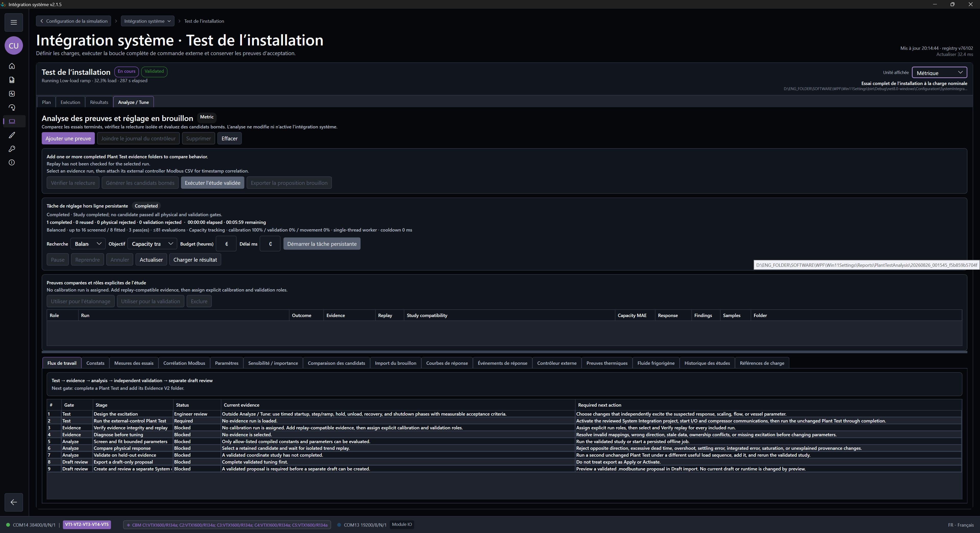
Task: Select the laptop simulation icon in sidebar
Action: pos(12,121)
